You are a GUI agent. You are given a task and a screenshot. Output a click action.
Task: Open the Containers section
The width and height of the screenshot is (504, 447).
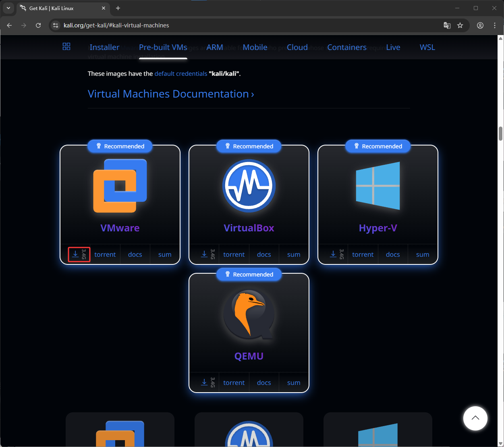click(347, 47)
